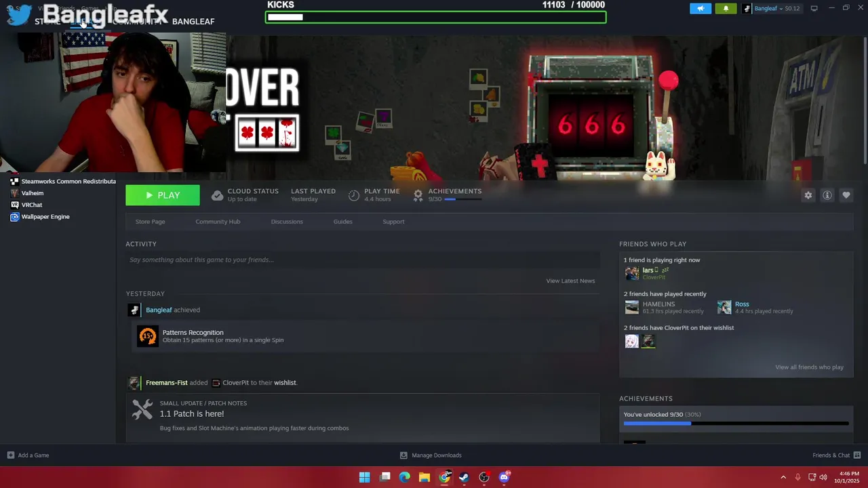Click first wishlist friend avatar

(x=631, y=341)
